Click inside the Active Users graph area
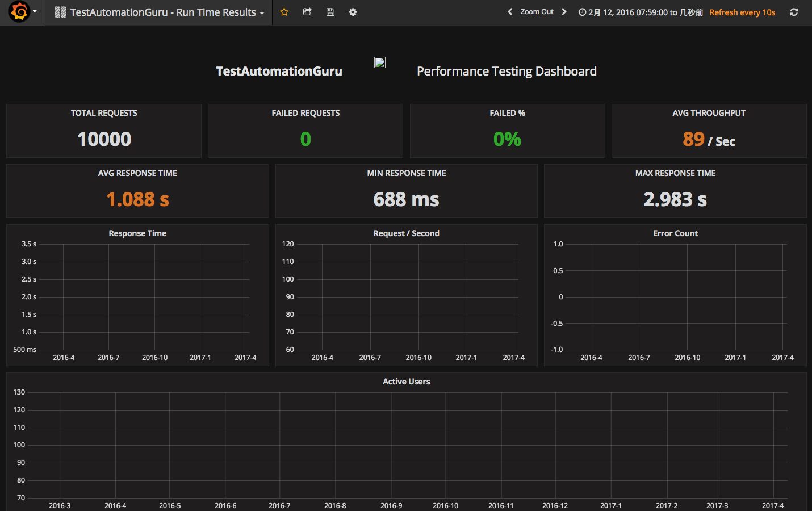This screenshot has height=511, width=812. tap(408, 445)
